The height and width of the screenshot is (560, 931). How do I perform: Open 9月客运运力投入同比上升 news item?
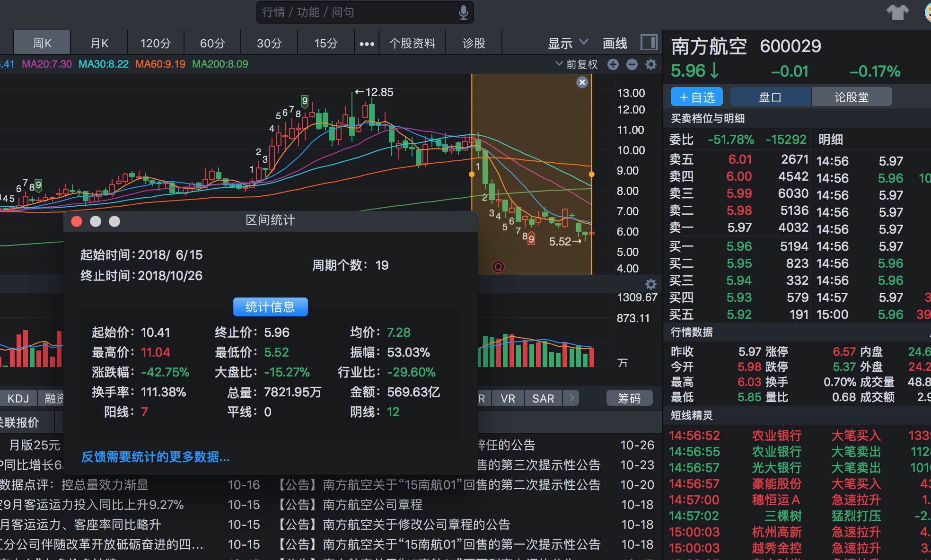[x=92, y=505]
